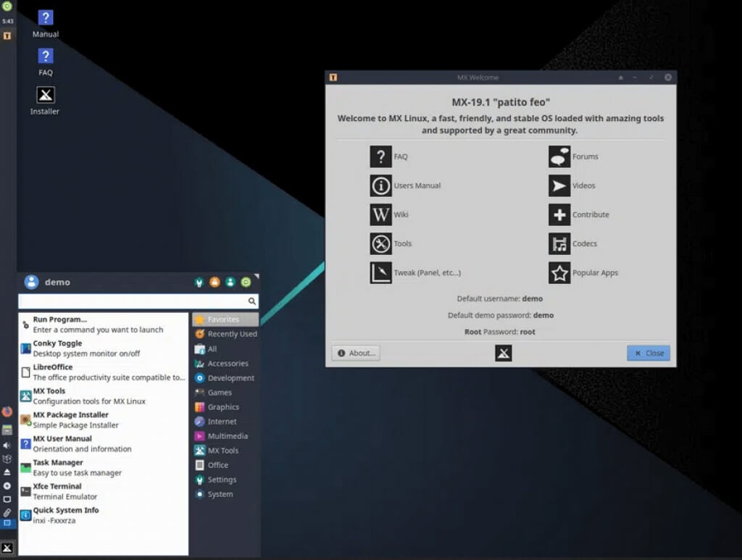This screenshot has height=560, width=742.
Task: Select the MX Tools category
Action: click(x=225, y=451)
